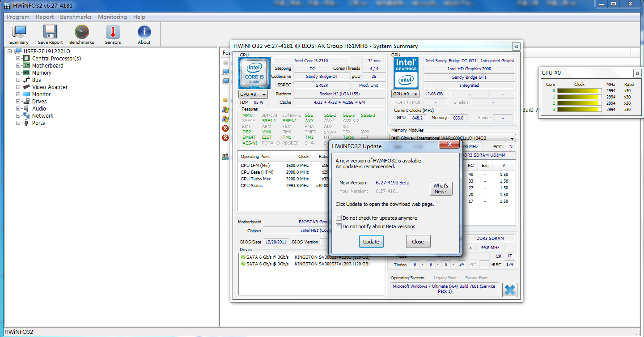Click new version number 6.27-4190 Beta
The height and width of the screenshot is (337, 644).
[x=392, y=183]
